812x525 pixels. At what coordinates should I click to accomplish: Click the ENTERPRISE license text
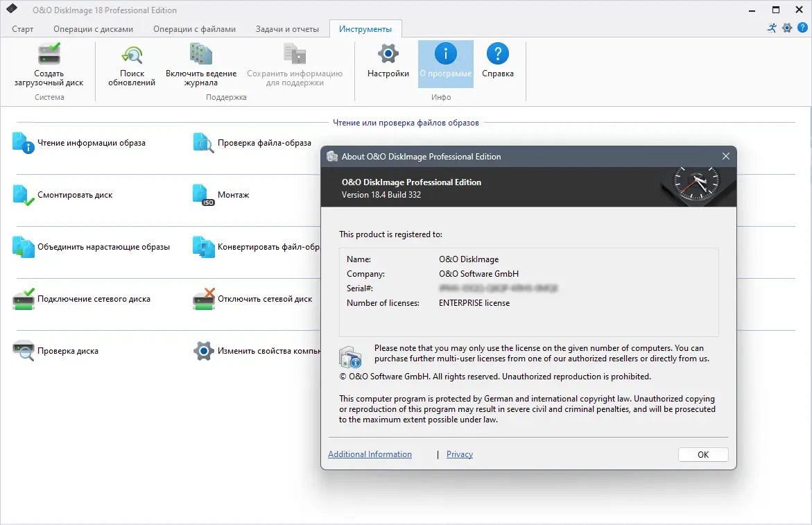point(474,303)
